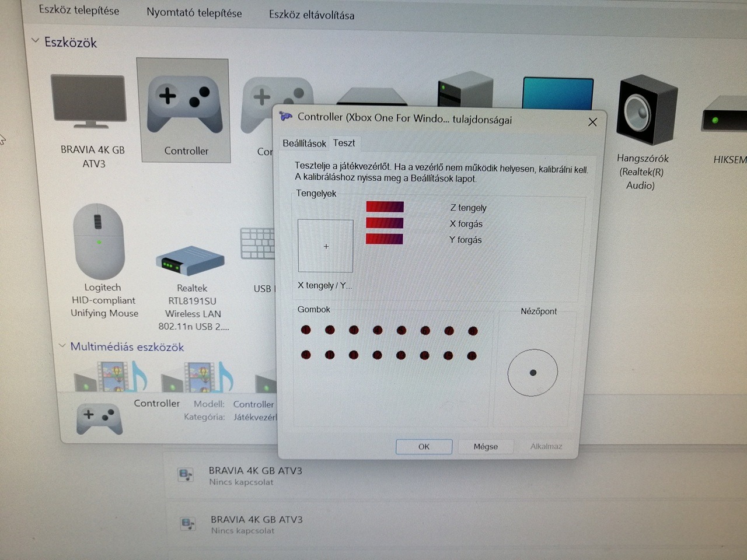Click Nyomtató telepítése in the toolbar

click(x=194, y=12)
